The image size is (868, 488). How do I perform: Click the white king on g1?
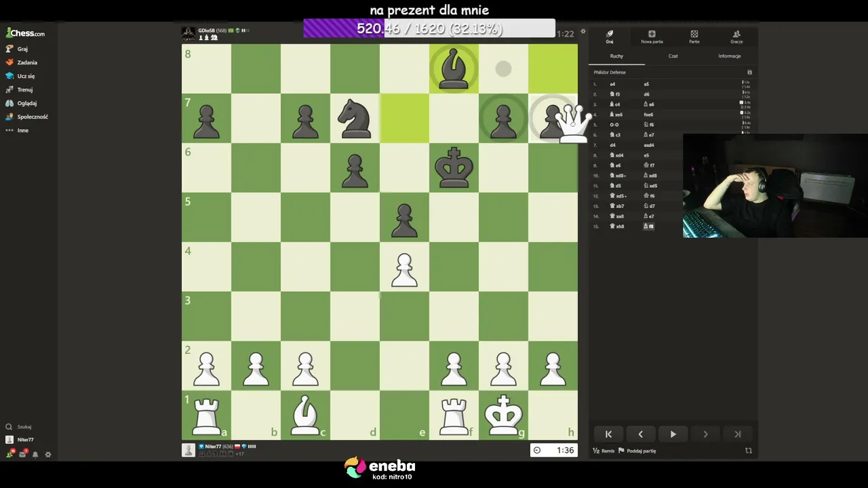pyautogui.click(x=503, y=414)
